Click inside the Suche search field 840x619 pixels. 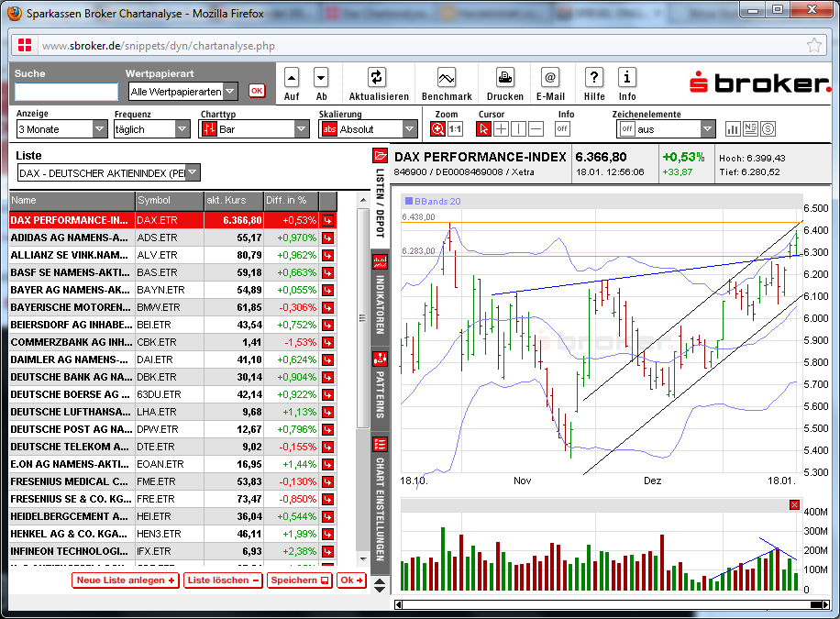[x=64, y=92]
